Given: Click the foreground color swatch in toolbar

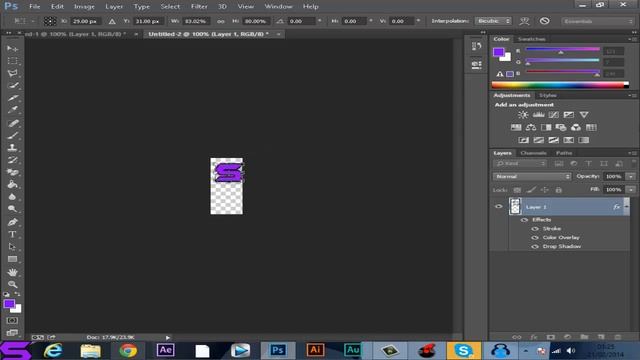Looking at the screenshot, I should click(x=9, y=304).
